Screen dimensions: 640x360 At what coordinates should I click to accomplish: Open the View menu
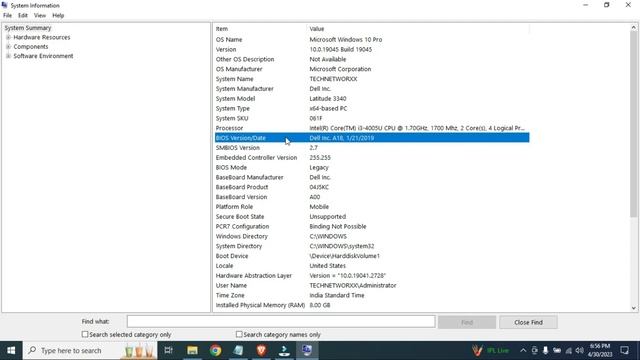(40, 16)
